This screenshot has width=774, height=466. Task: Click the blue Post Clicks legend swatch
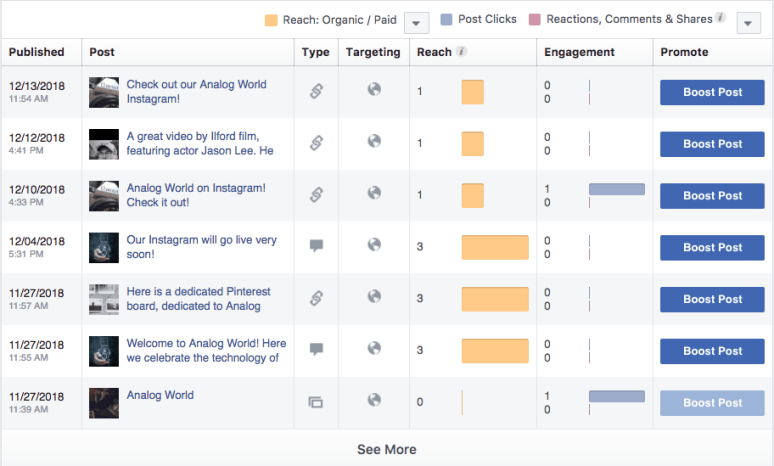(x=447, y=20)
